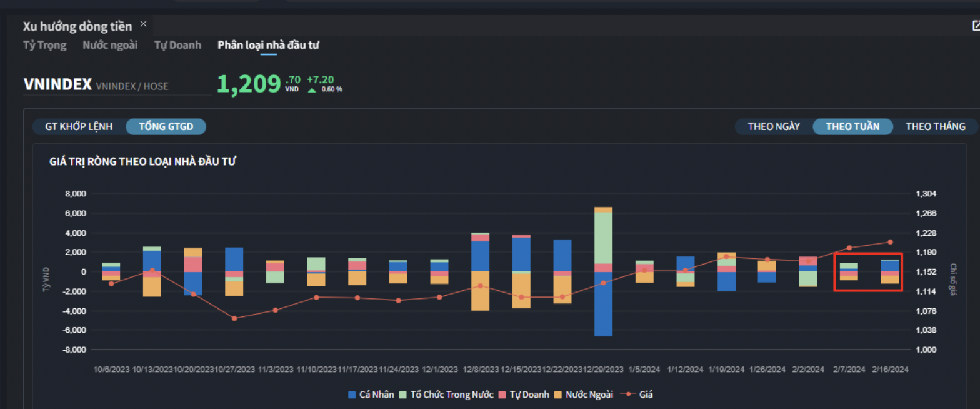980x409 pixels.
Task: Close the Xu hướng dòng tiền panel
Action: [x=144, y=24]
